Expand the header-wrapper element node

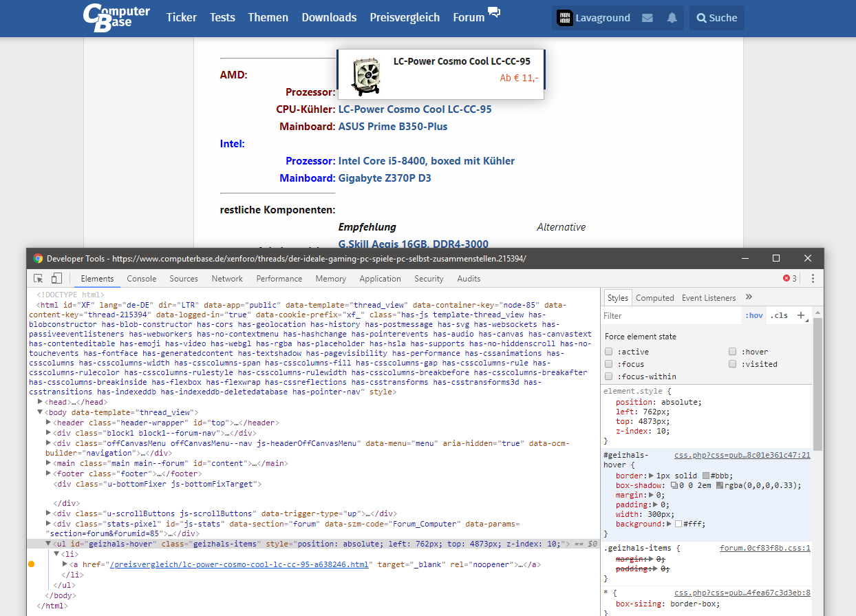tap(49, 423)
